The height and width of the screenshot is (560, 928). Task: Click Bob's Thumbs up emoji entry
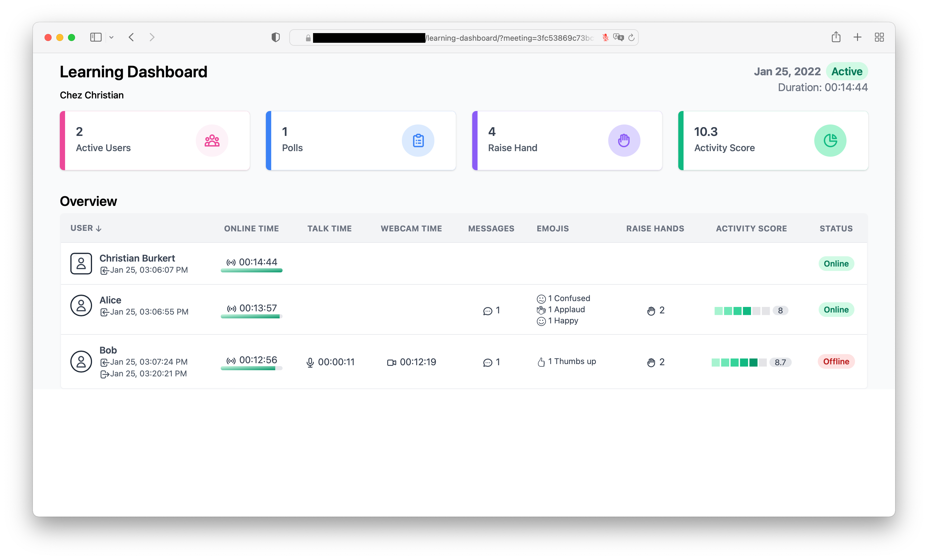click(566, 362)
